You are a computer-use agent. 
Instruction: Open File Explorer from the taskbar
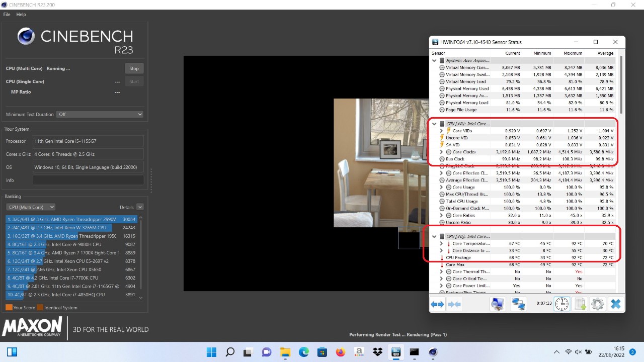(x=285, y=351)
